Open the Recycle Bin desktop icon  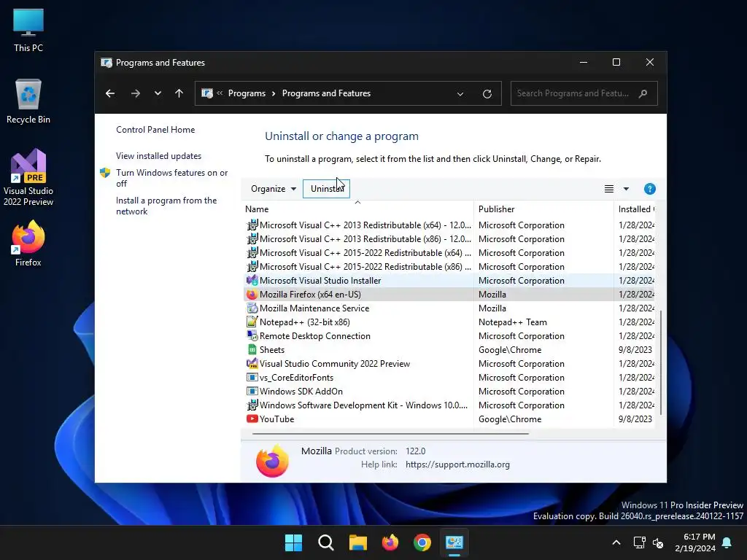(x=28, y=101)
